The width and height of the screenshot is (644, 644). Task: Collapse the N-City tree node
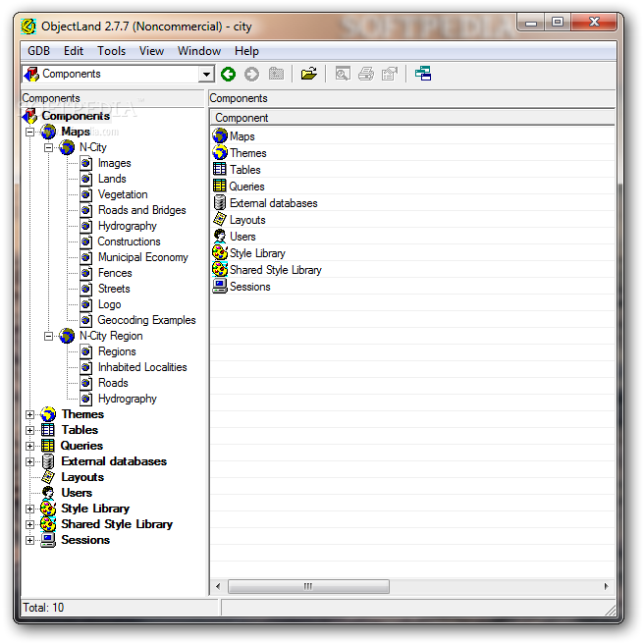pos(48,147)
